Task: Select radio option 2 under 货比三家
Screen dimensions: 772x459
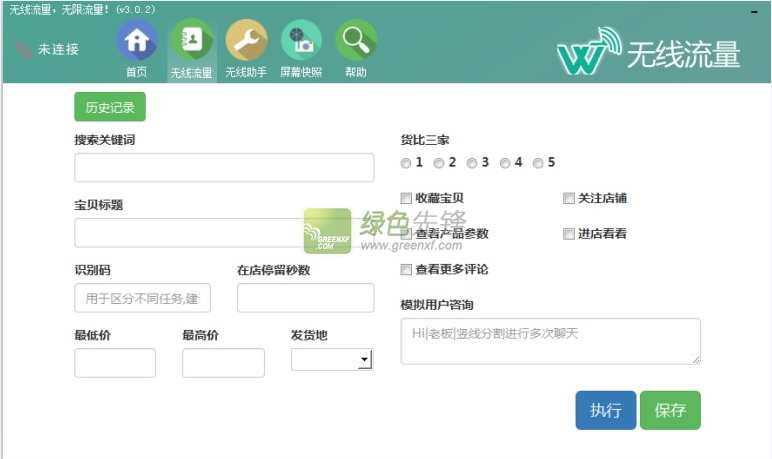Action: tap(439, 163)
